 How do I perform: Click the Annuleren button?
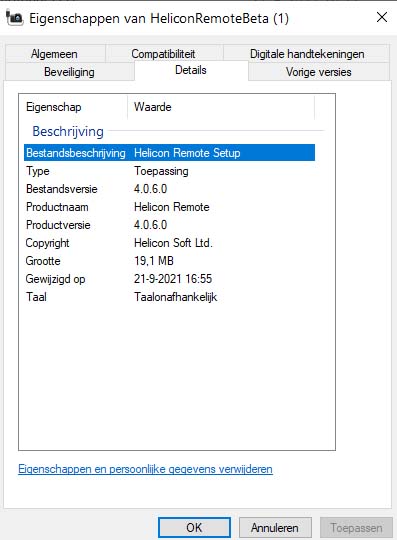point(275,528)
